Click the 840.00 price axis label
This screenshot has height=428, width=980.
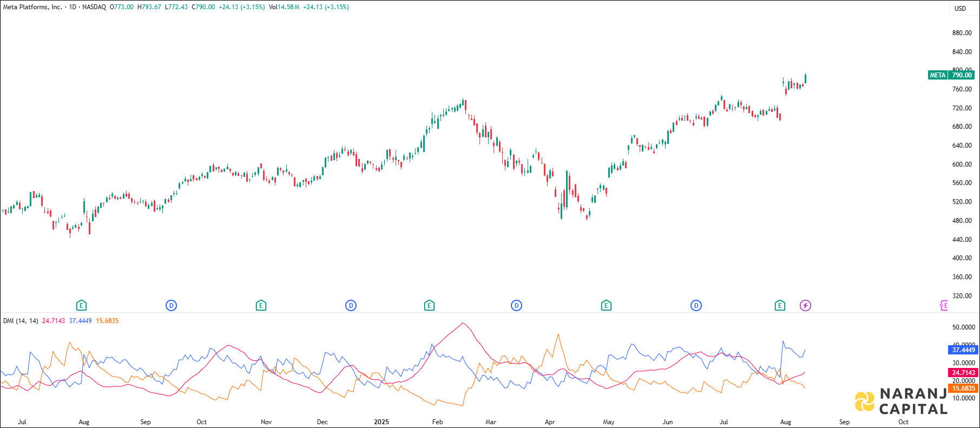coord(962,52)
